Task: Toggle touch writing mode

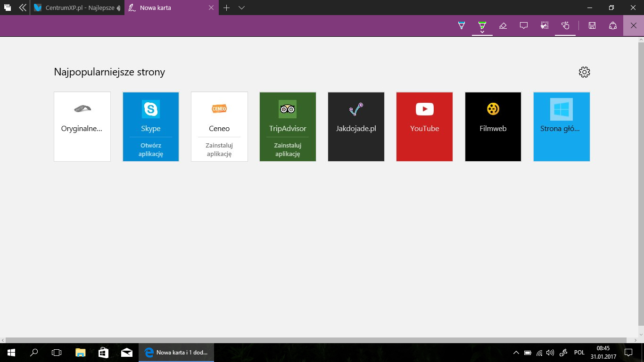Action: click(x=565, y=25)
